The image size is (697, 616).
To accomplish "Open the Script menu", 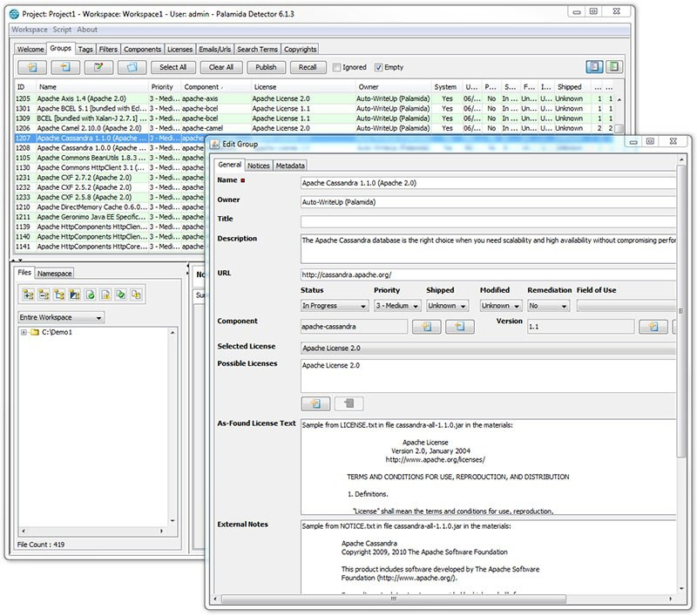I will 62,30.
